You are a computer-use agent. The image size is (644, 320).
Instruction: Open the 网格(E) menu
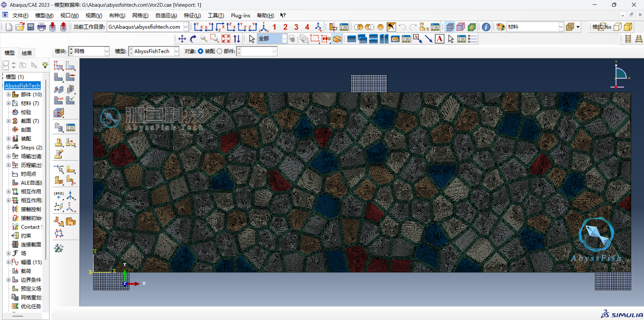pyautogui.click(x=140, y=15)
